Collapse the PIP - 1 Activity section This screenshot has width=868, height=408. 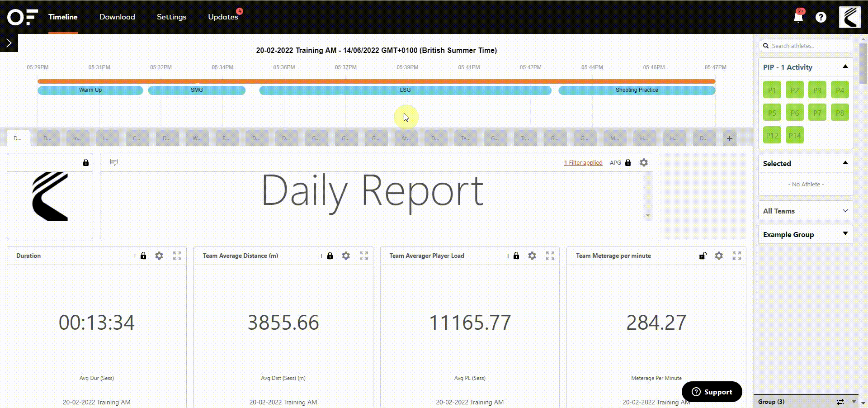845,66
